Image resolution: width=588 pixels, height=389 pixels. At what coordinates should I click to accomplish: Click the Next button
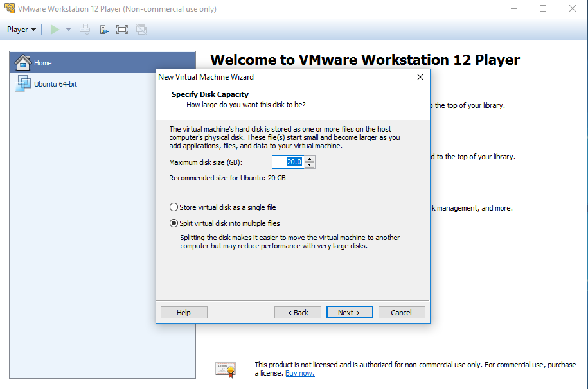tap(350, 313)
